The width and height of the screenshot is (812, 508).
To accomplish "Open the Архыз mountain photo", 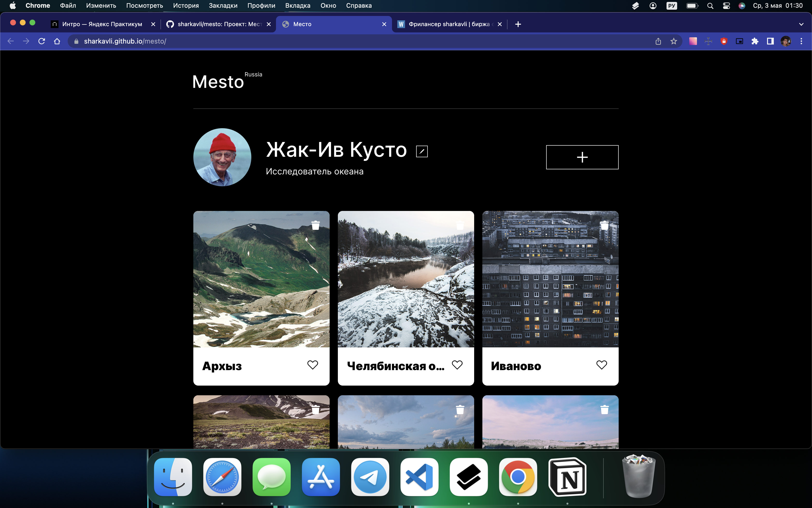I will 261,279.
